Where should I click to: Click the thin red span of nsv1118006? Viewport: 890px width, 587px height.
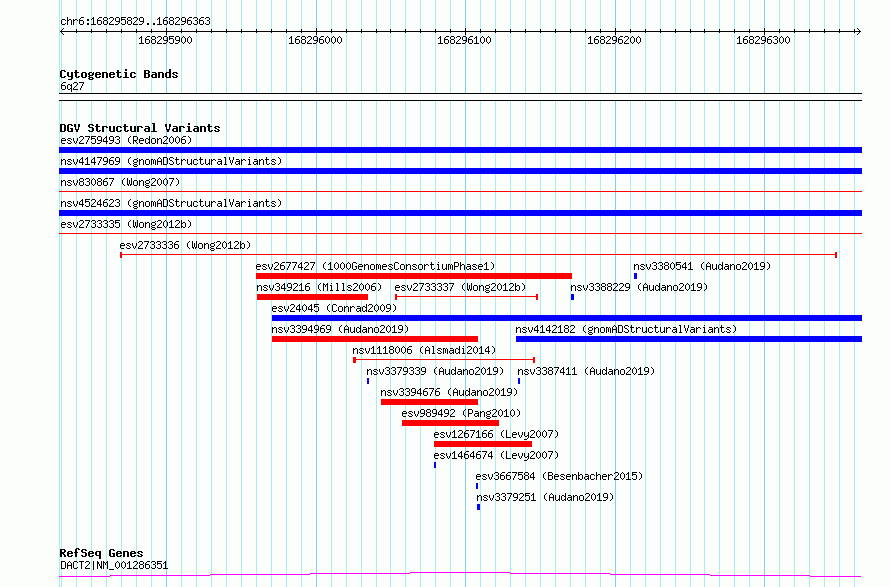tap(444, 360)
